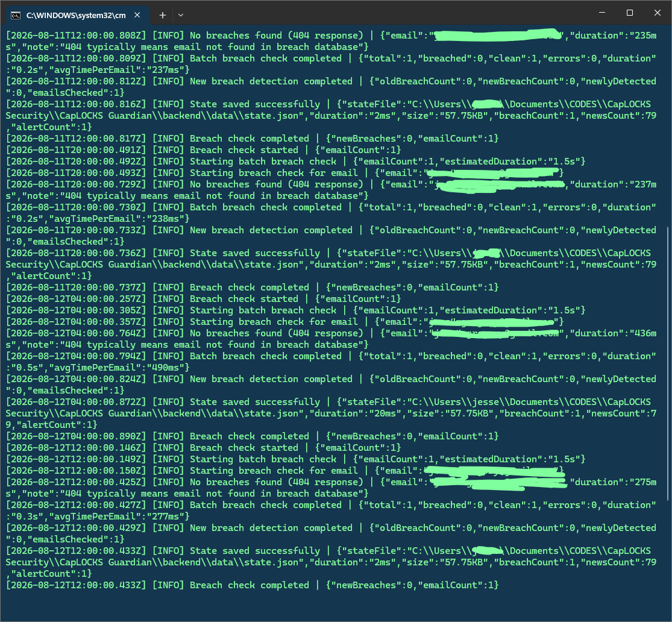Click timestamp 2026-08-12T04:00:00.305Z

76,310
